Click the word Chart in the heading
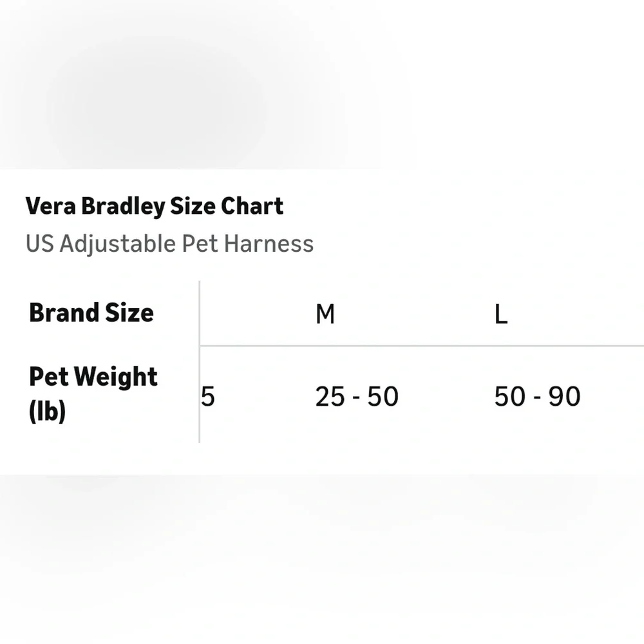The image size is (644, 644). pyautogui.click(x=252, y=206)
